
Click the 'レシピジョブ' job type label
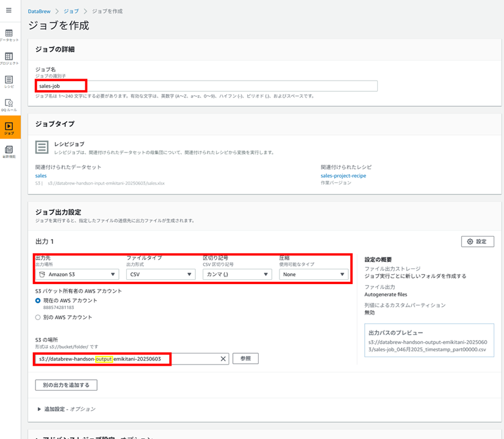coord(69,144)
